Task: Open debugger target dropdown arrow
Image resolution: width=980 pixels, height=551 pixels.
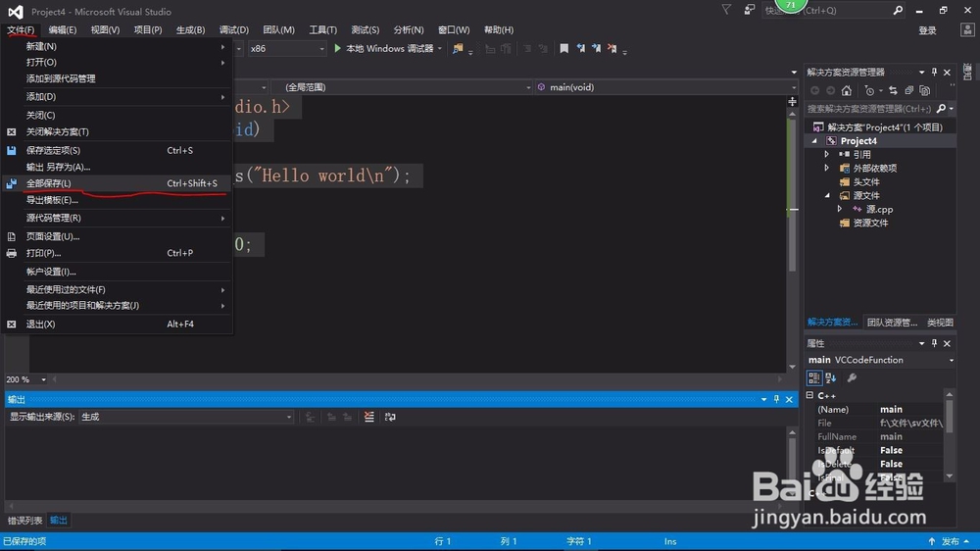Action: coord(440,48)
